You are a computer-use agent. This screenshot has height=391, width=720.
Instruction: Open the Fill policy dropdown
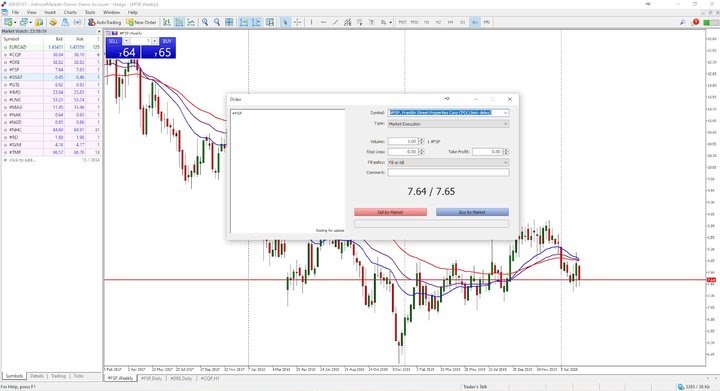(x=448, y=162)
